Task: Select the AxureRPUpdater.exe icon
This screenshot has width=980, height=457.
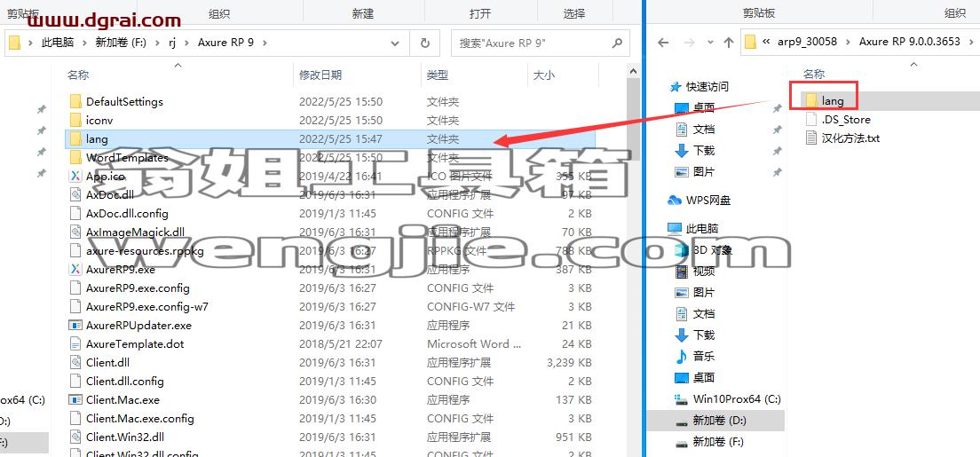Action: [75, 325]
